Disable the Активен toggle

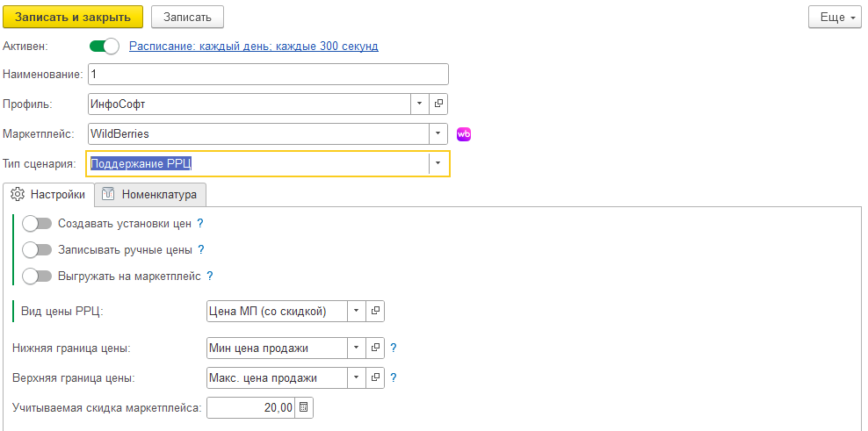click(104, 47)
